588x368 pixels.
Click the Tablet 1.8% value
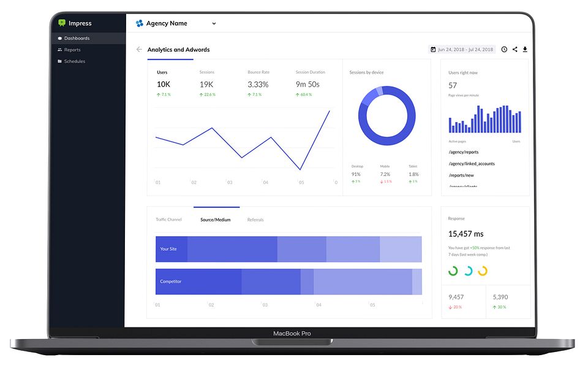413,174
